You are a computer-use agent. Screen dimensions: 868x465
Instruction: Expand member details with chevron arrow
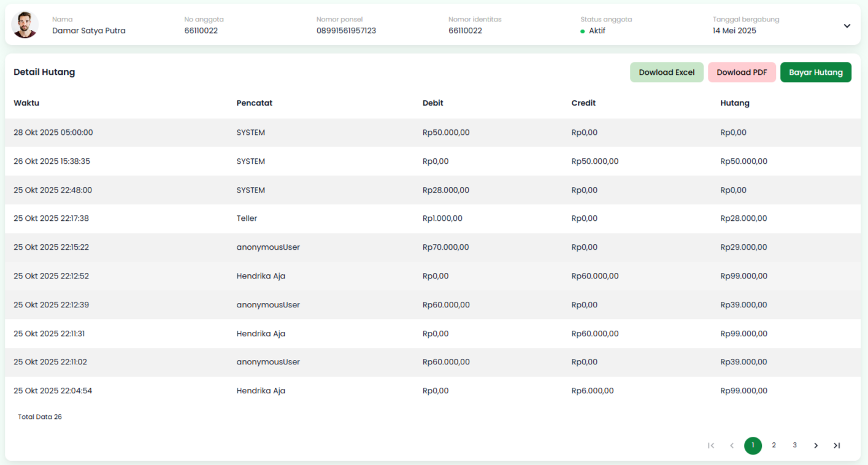(x=847, y=26)
